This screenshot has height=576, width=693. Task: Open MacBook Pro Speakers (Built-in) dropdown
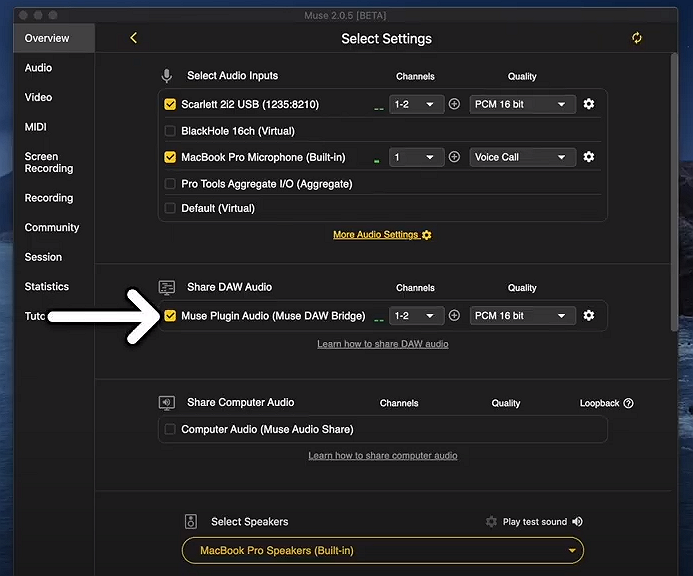tap(383, 550)
